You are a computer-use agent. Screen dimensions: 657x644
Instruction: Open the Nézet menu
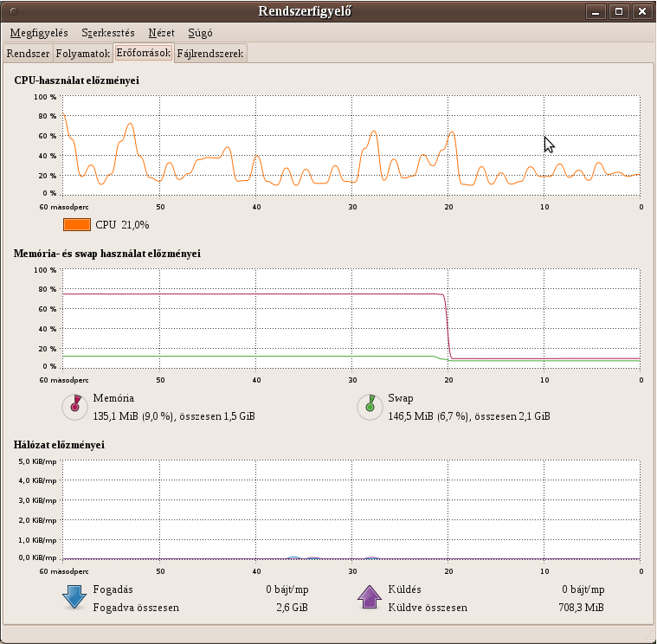click(x=161, y=33)
